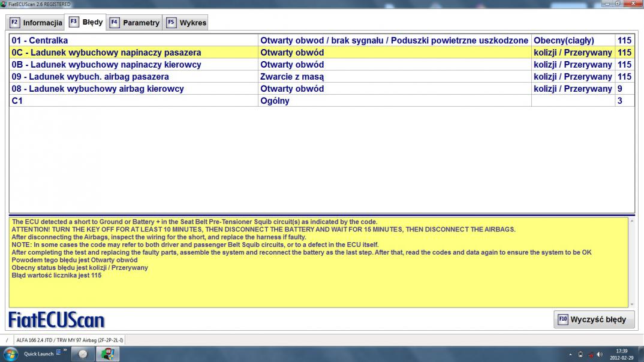Select '08 - Ladunek wybuchowy airbag kierowcy' row
644x362 pixels.
[322, 89]
